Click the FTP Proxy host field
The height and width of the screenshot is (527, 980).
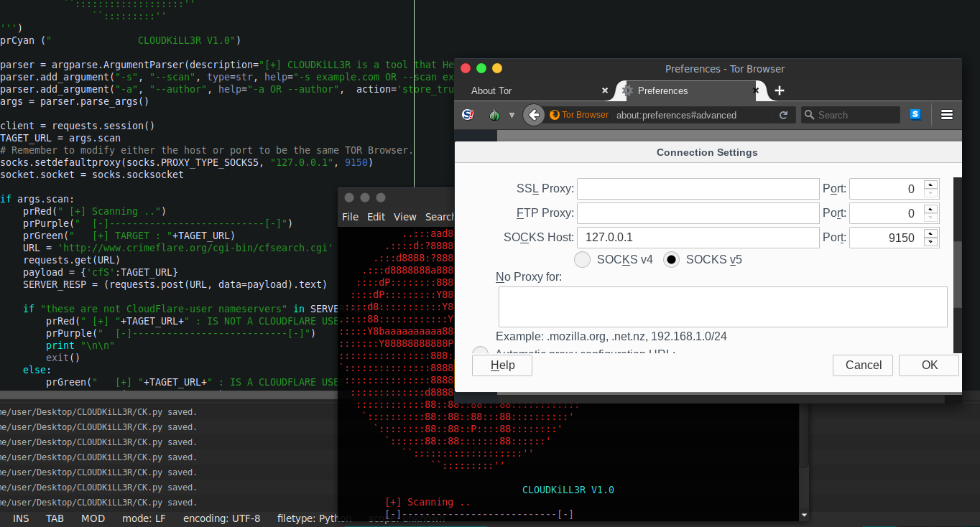coord(698,213)
